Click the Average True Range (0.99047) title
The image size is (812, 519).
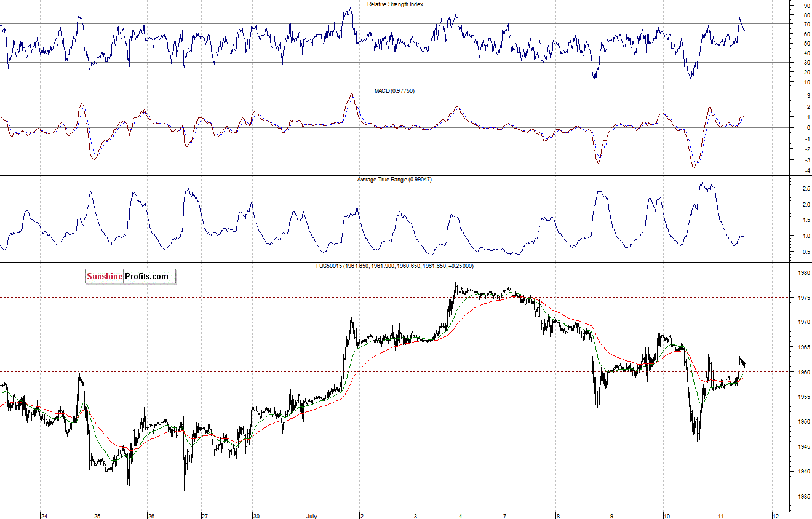(394, 180)
